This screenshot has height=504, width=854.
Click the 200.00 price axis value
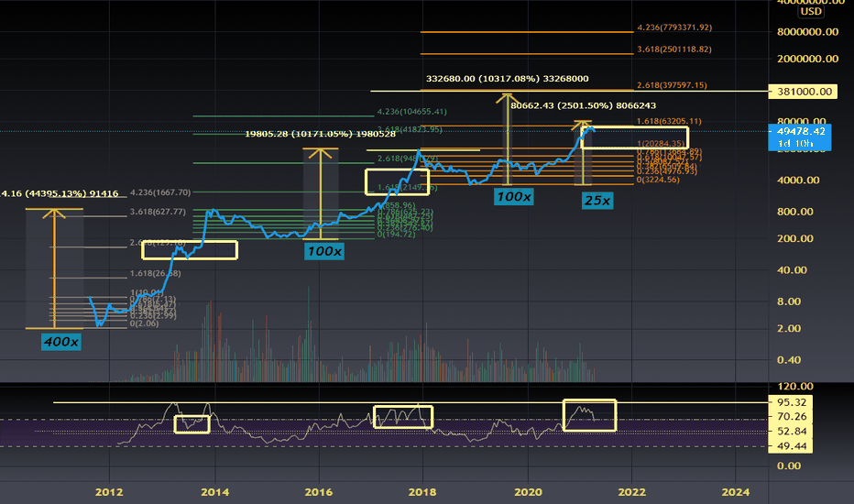(795, 238)
